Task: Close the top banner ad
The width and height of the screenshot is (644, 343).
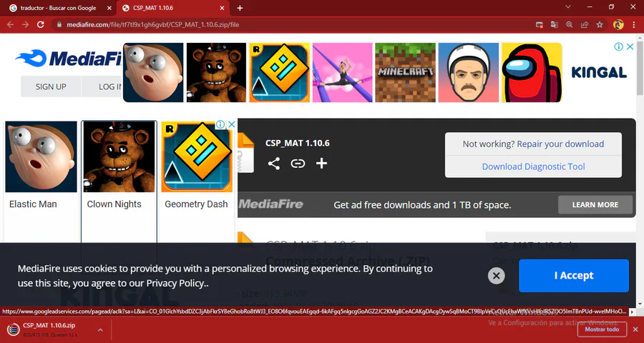Action: coord(630,46)
